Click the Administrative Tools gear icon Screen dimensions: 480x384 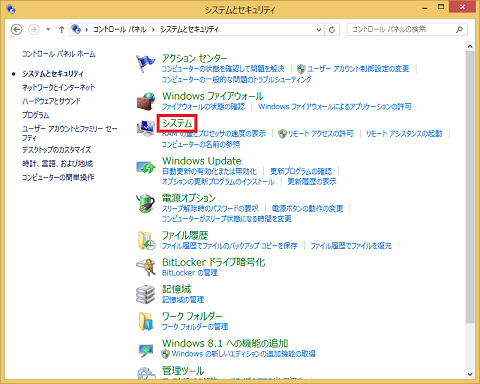pos(146,373)
